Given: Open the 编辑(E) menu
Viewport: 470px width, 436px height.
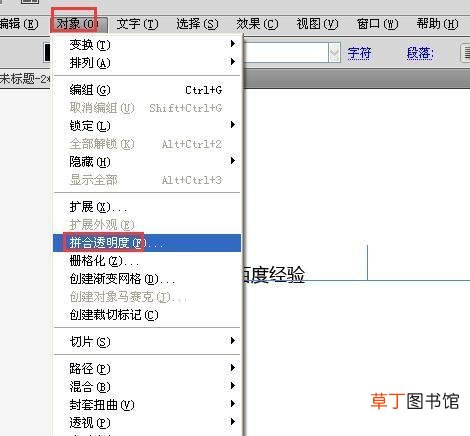Looking at the screenshot, I should tap(19, 24).
